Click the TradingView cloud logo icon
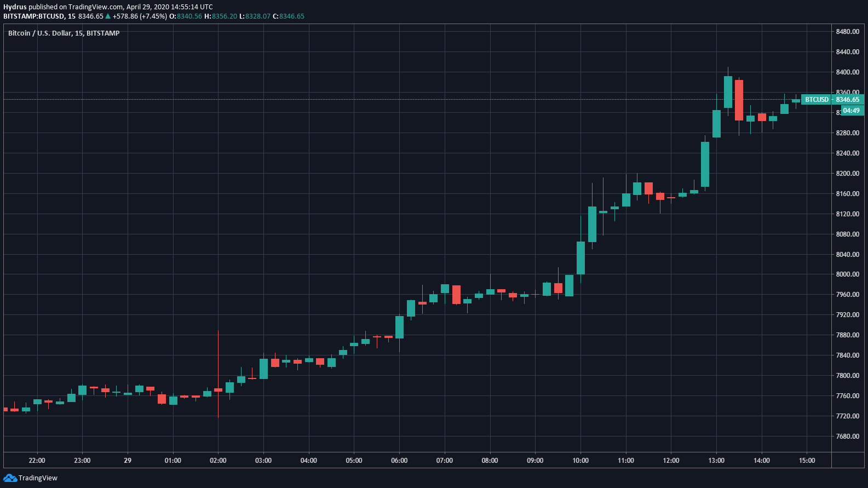 click(10, 478)
